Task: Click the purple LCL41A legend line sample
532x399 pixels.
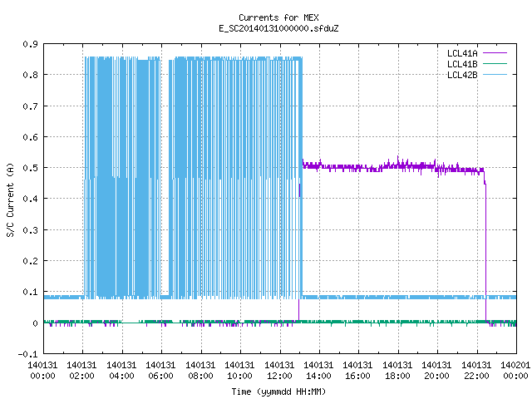Action: [495, 53]
